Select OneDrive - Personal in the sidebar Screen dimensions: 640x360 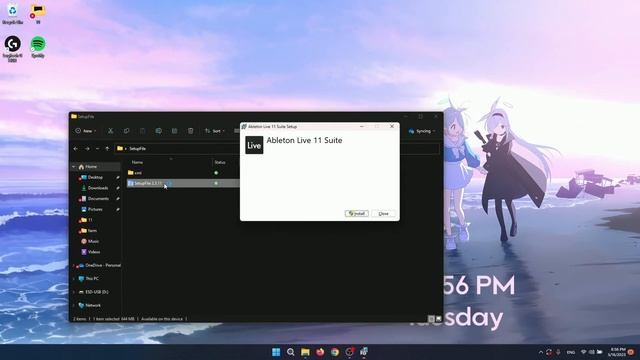coord(103,265)
